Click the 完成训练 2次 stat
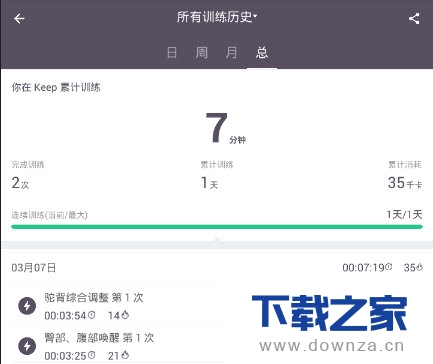This screenshot has width=433, height=364. click(x=28, y=175)
